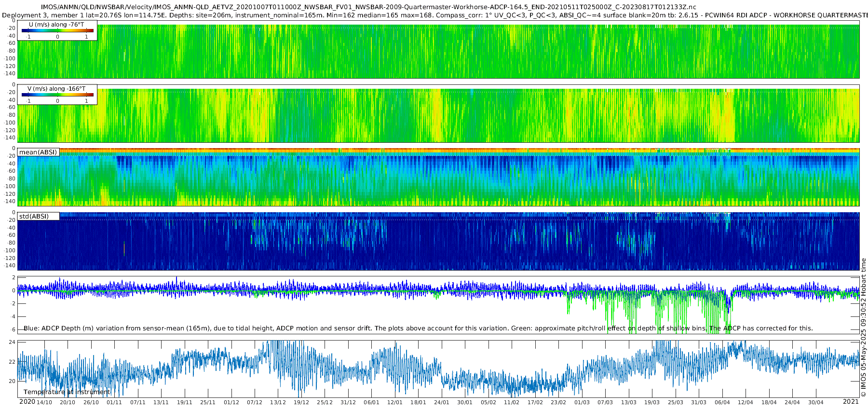Click the '01/03' date tick
868x410 pixels.
tap(582, 402)
